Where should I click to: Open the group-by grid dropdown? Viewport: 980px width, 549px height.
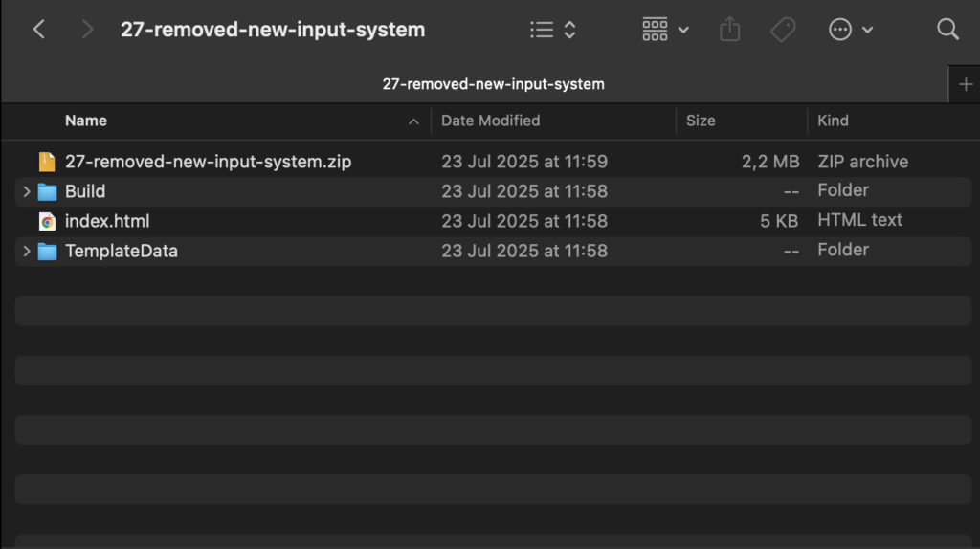click(665, 30)
